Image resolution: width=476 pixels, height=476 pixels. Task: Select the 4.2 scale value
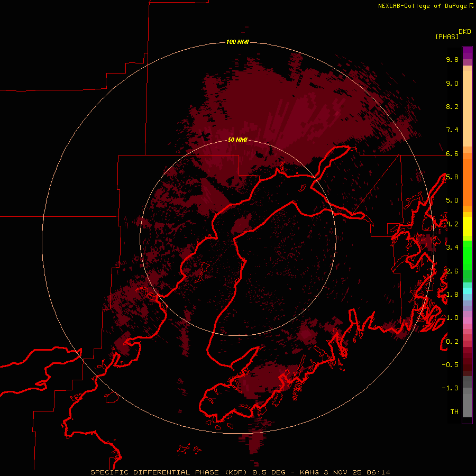(452, 224)
